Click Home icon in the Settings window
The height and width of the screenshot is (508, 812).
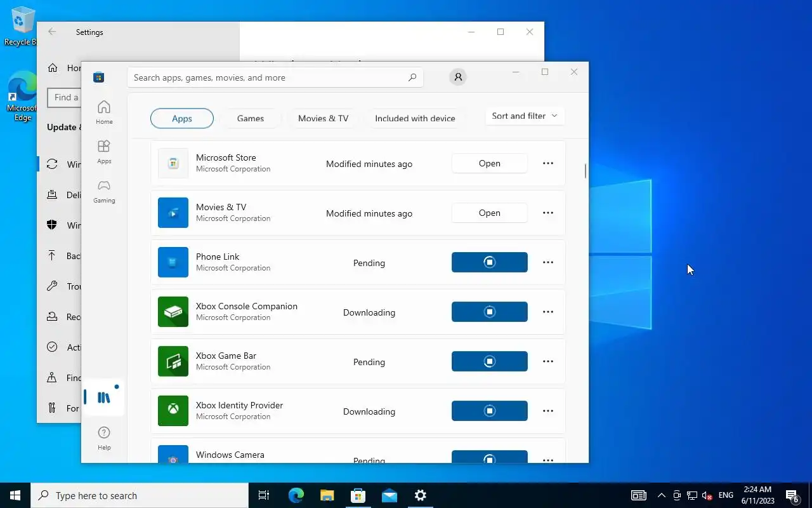(x=53, y=68)
